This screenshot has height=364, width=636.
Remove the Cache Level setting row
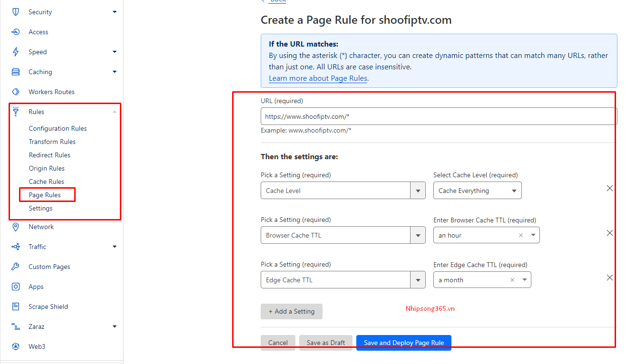pos(609,188)
